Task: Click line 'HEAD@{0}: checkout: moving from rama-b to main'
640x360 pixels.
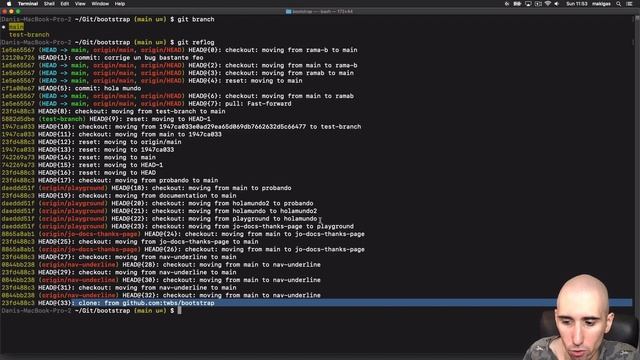Action: pos(273,50)
